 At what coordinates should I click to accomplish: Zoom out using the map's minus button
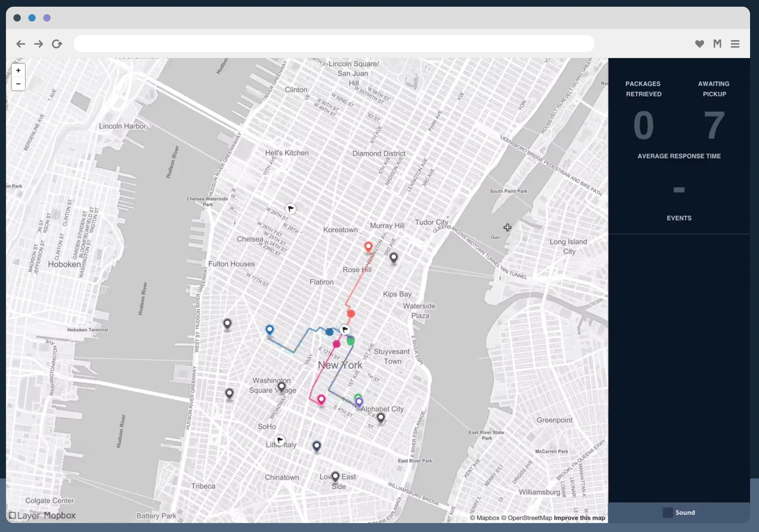18,84
